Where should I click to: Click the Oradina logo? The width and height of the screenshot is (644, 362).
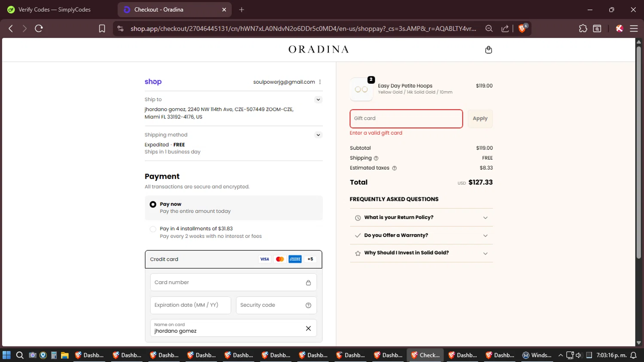[319, 49]
